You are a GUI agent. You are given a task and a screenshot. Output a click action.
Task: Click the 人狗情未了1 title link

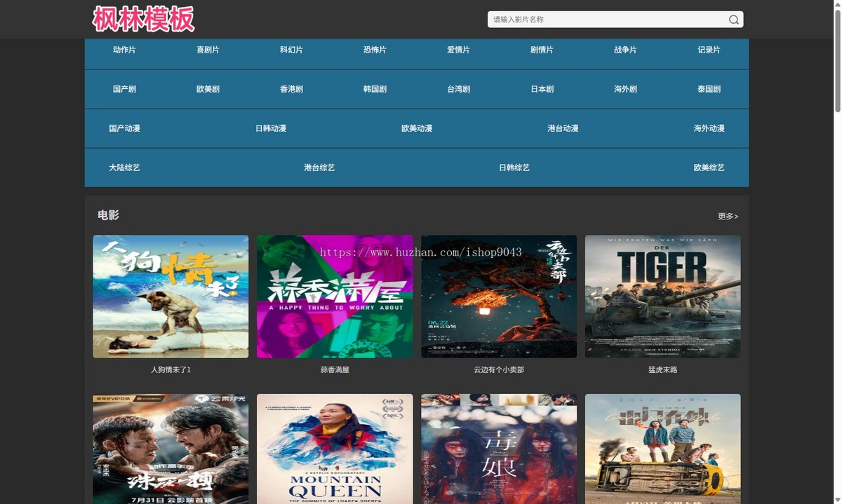171,369
